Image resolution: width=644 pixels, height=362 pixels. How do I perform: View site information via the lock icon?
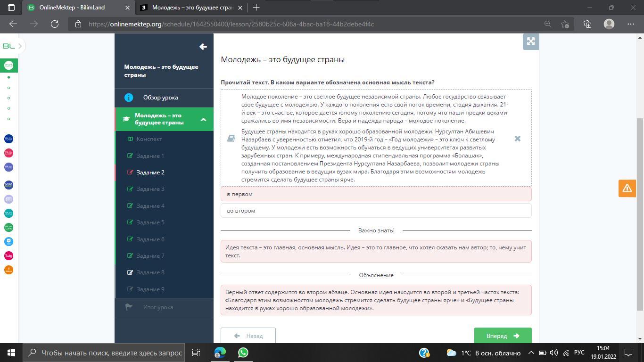pos(78,24)
